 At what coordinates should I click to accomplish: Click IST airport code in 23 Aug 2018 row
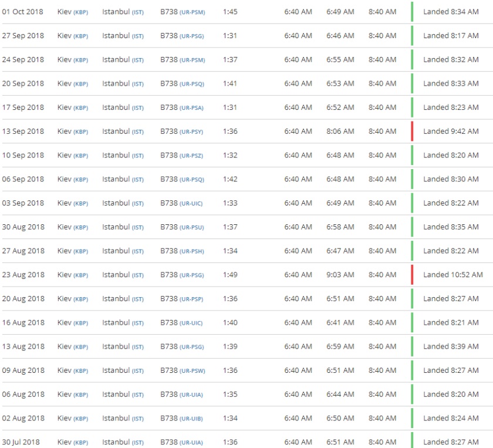[137, 275]
